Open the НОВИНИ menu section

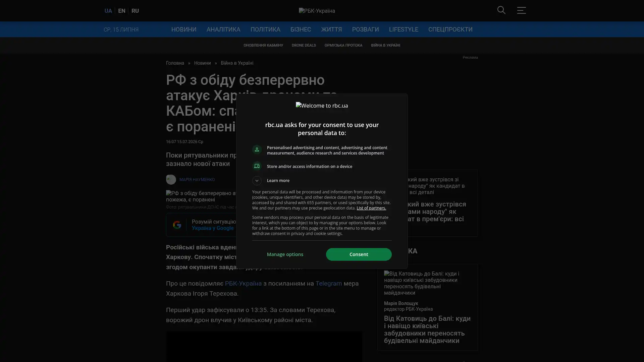click(184, 29)
